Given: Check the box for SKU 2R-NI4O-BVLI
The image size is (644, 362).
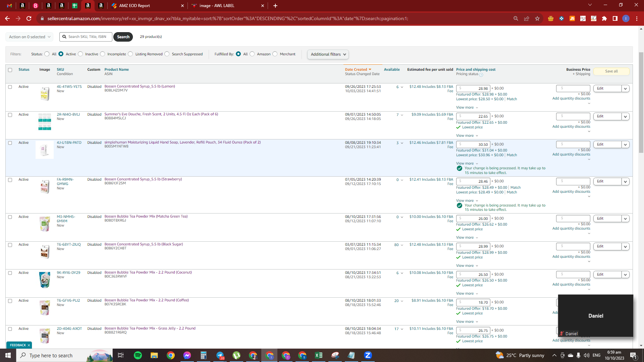Looking at the screenshot, I should [10, 115].
